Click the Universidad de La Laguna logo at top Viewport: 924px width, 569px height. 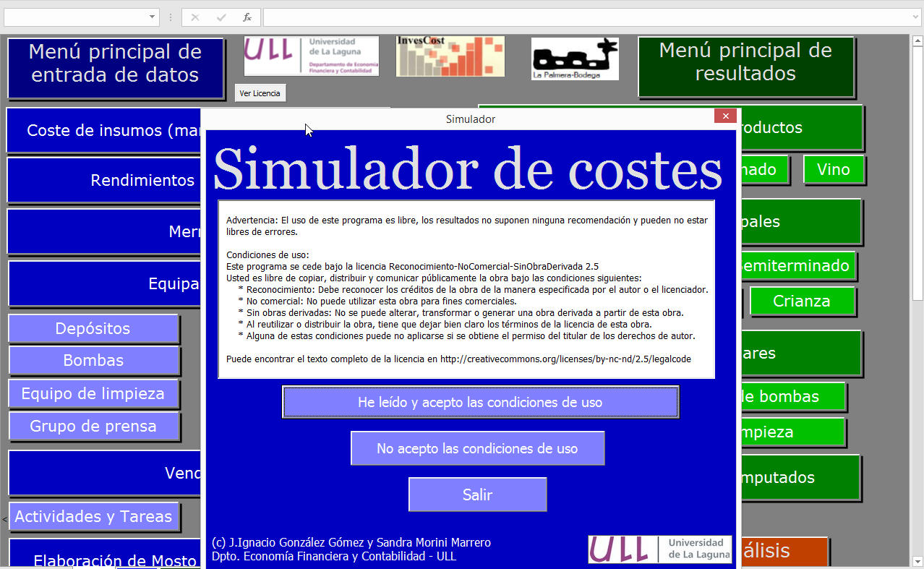click(311, 56)
